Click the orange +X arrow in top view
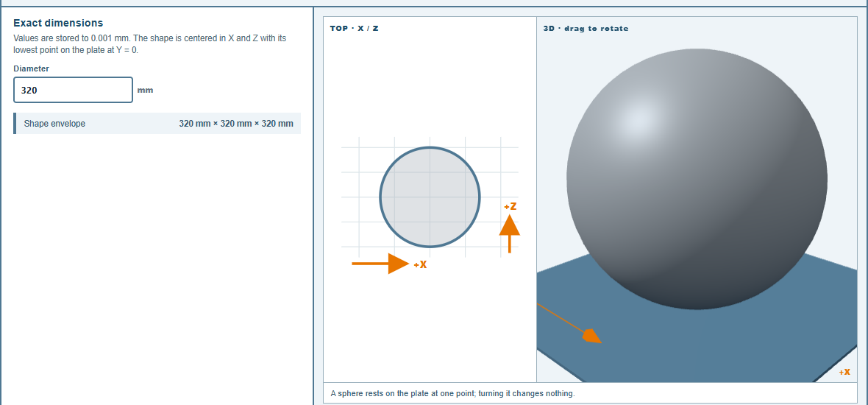This screenshot has width=868, height=405. coord(380,264)
